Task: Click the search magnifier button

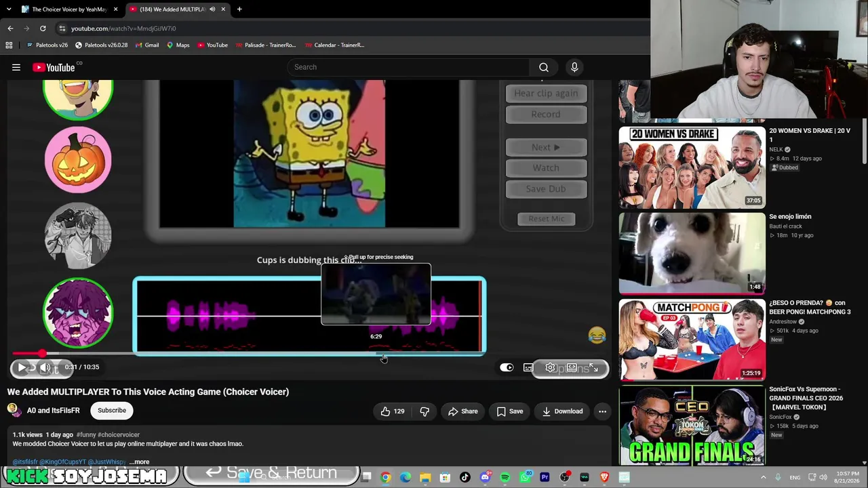Action: 544,67
